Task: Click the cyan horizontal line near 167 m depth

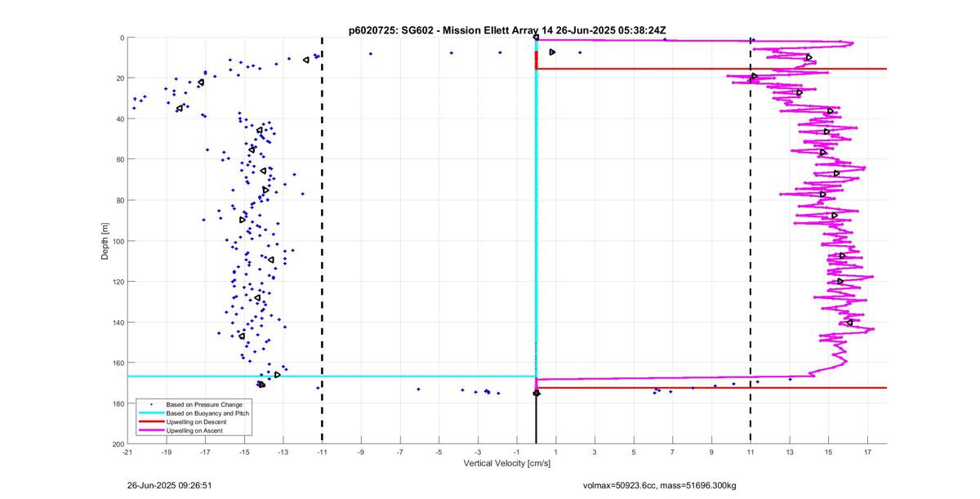Action: point(332,376)
